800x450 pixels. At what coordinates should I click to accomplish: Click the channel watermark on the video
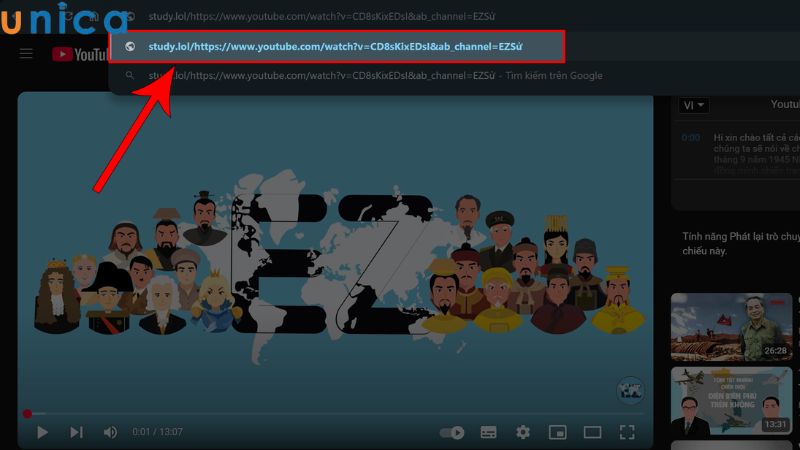click(x=631, y=391)
